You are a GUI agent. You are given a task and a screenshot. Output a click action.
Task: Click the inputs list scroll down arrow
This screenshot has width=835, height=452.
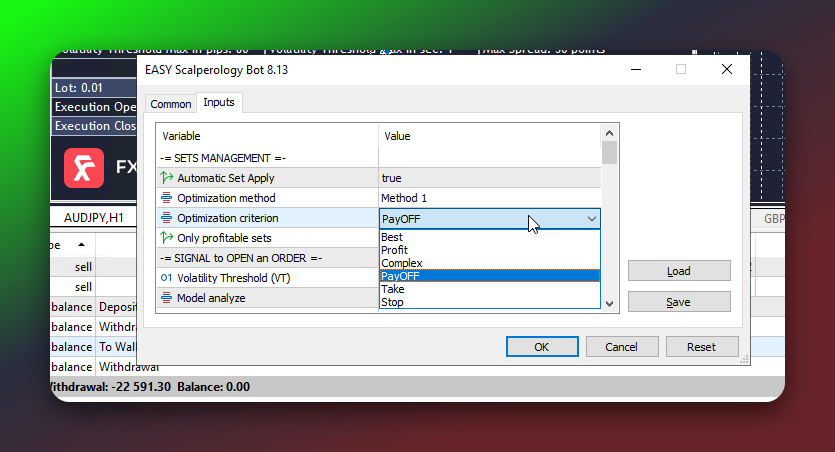(610, 304)
